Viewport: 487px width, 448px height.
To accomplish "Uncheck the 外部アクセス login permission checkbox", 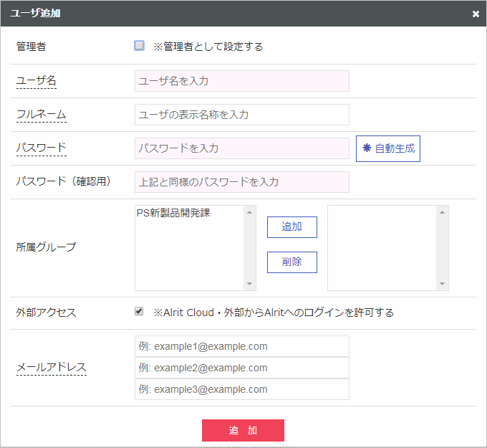I will pos(139,311).
